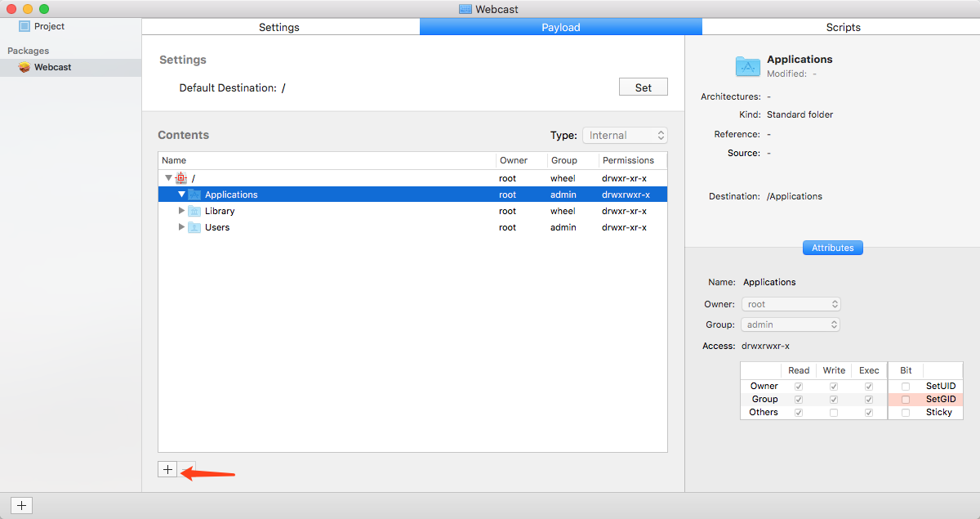Viewport: 980px width, 519px height.
Task: Enable Write permission for Others
Action: 833,412
